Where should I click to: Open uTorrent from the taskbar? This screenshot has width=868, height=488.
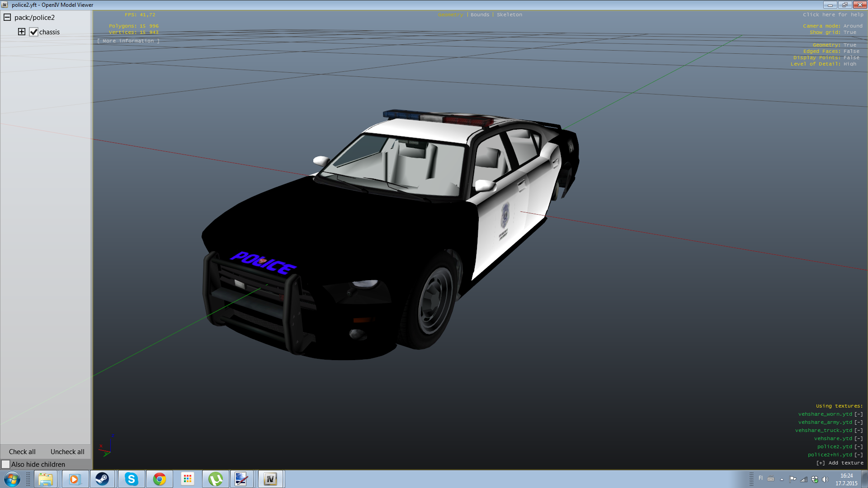click(216, 479)
